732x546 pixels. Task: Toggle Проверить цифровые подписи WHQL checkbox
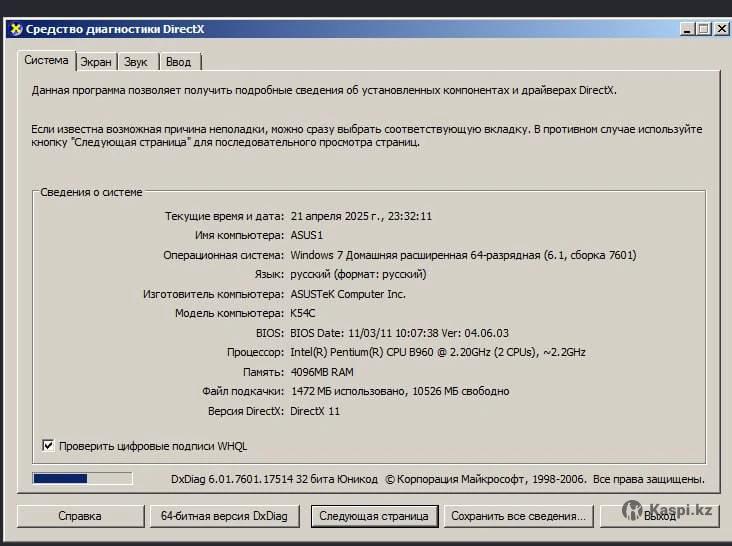pos(48,445)
